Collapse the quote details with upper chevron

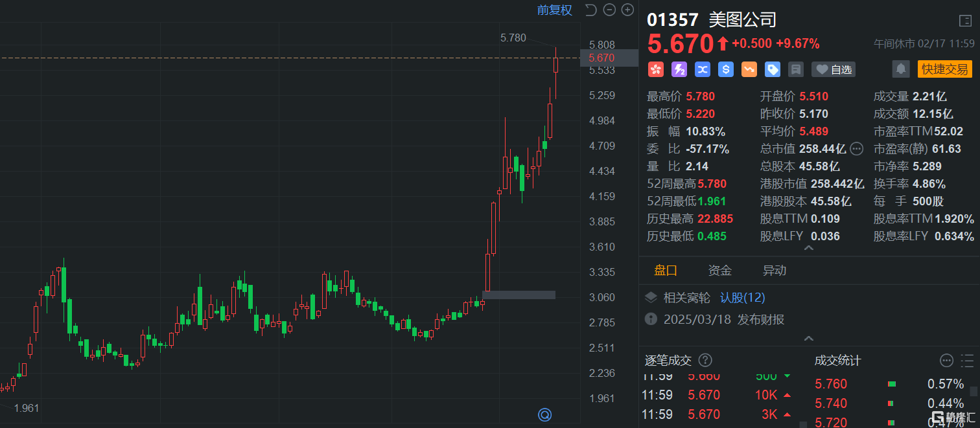(808, 248)
